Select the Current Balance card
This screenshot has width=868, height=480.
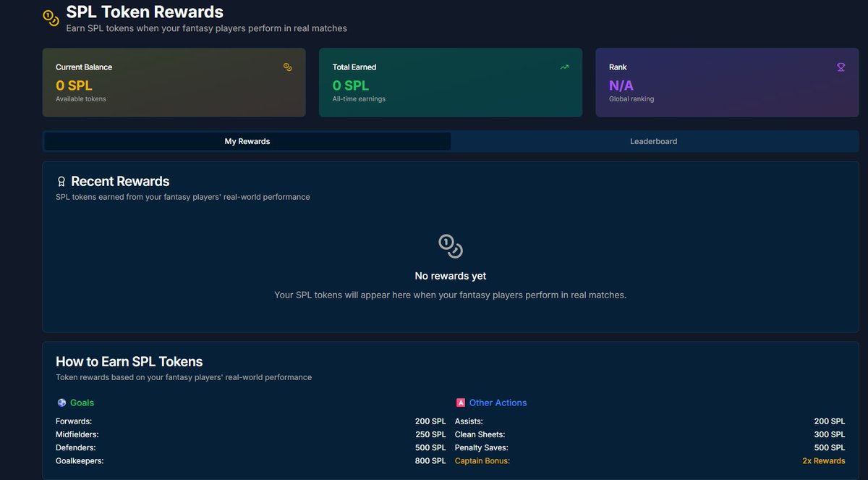(x=174, y=83)
